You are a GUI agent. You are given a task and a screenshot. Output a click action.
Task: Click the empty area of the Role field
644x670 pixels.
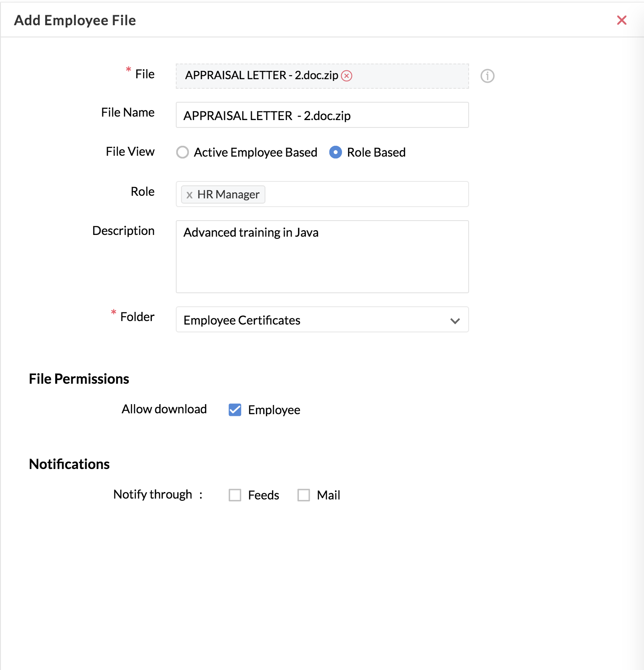(x=366, y=194)
